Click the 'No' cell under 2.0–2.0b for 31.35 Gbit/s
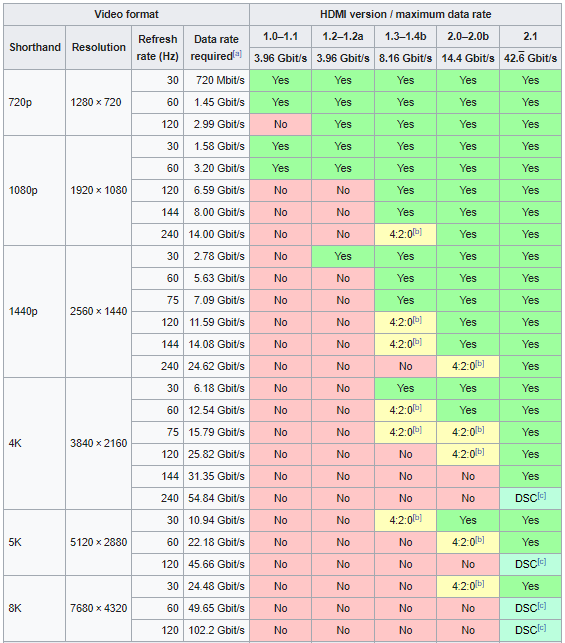 [x=468, y=477]
